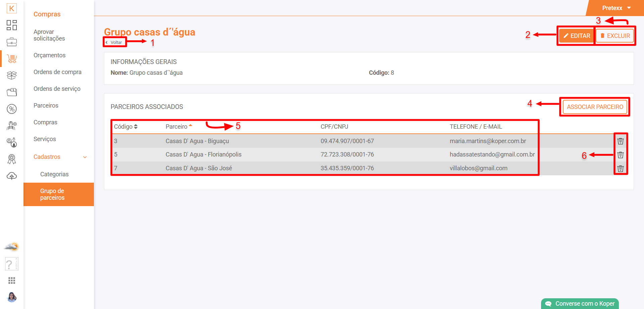The image size is (644, 309).
Task: Collapse the Cadastros menu section
Action: pyautogui.click(x=85, y=157)
